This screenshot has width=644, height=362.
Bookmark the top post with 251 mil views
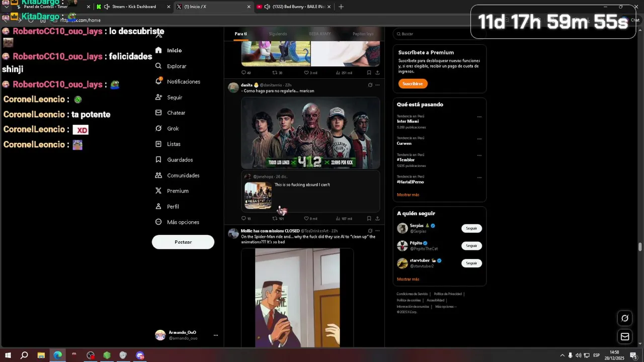pyautogui.click(x=369, y=72)
